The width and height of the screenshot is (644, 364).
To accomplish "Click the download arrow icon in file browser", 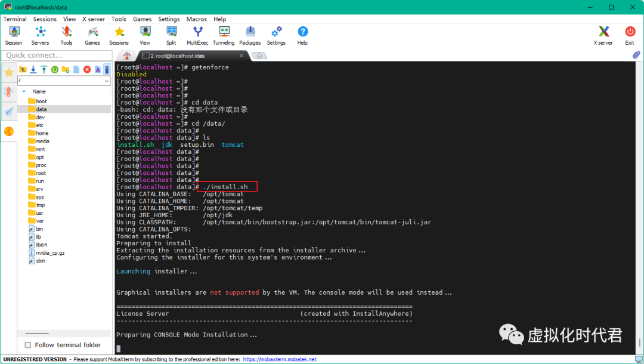I will [x=33, y=70].
